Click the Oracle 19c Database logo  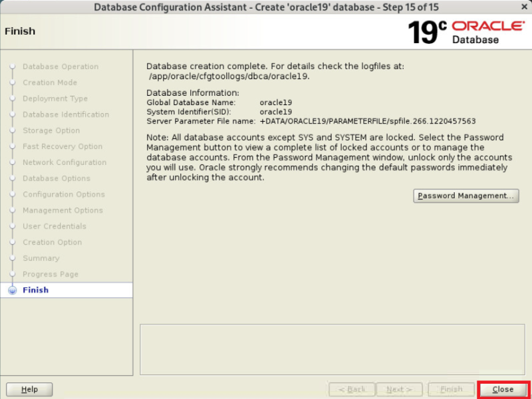pos(467,32)
